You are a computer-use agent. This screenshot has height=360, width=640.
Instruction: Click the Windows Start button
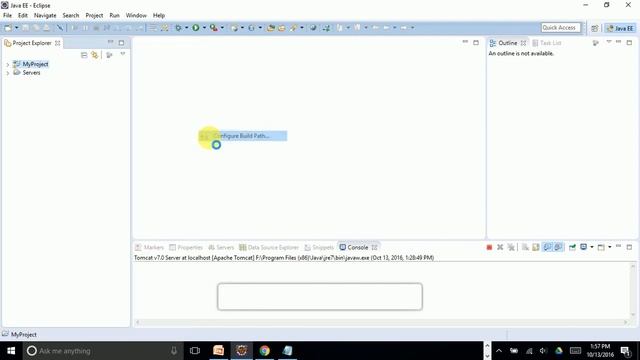[11, 351]
